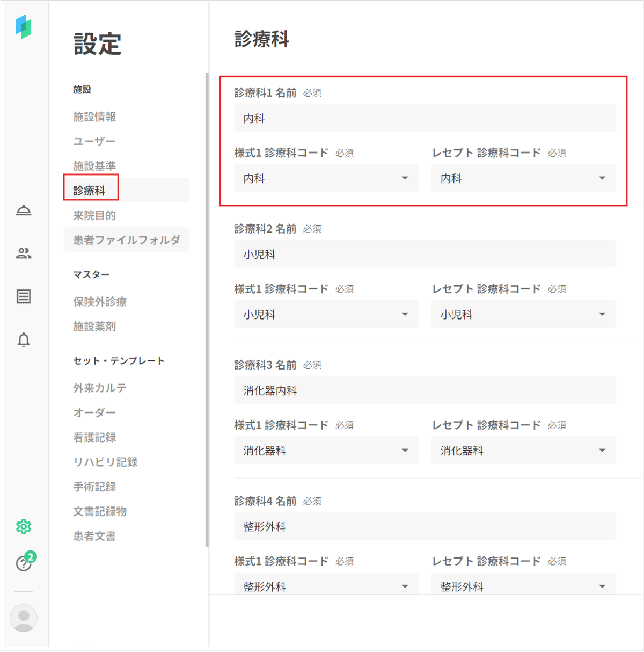Click the list document icon in sidebar
This screenshot has width=644, height=652.
tap(24, 296)
